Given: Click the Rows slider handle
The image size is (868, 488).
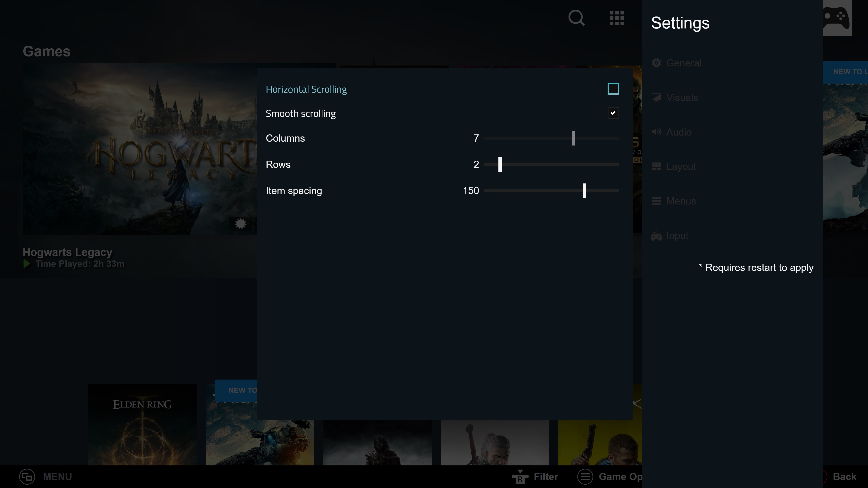Looking at the screenshot, I should 500,164.
